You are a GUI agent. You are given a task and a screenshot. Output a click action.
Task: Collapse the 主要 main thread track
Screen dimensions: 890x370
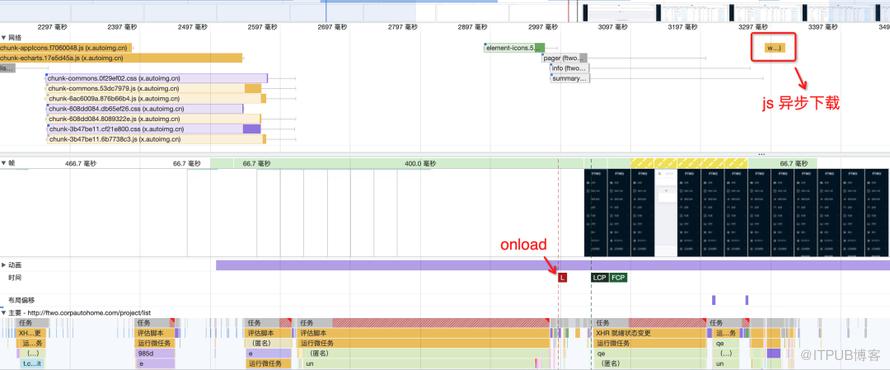tap(3, 313)
